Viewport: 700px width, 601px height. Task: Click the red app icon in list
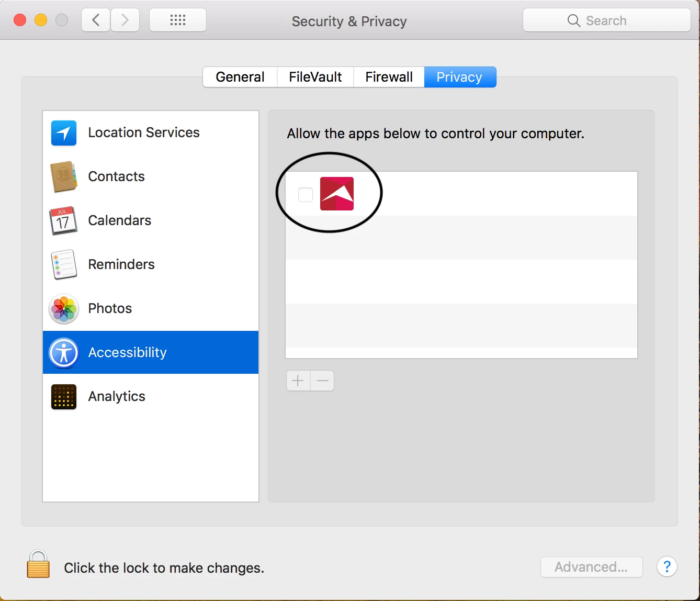pos(337,194)
